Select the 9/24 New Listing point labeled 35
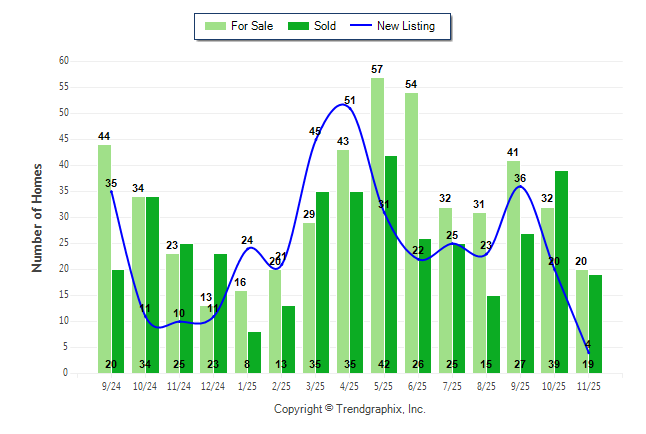The image size is (646, 434). pos(111,191)
